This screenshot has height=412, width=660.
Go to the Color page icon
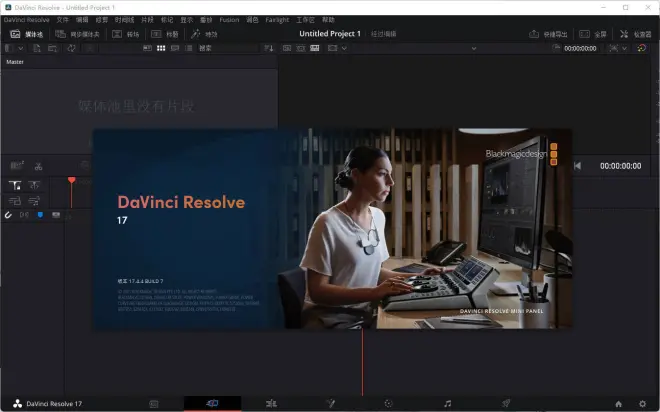pos(388,403)
